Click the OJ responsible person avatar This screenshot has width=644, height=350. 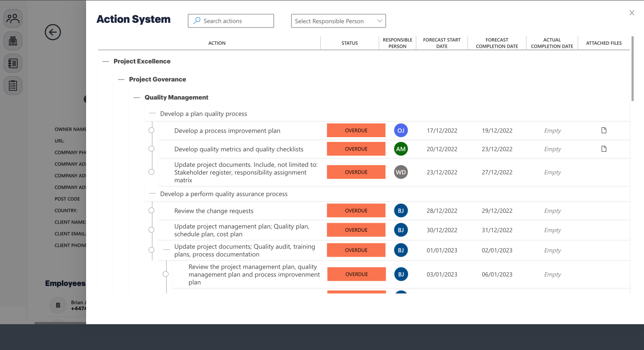401,130
